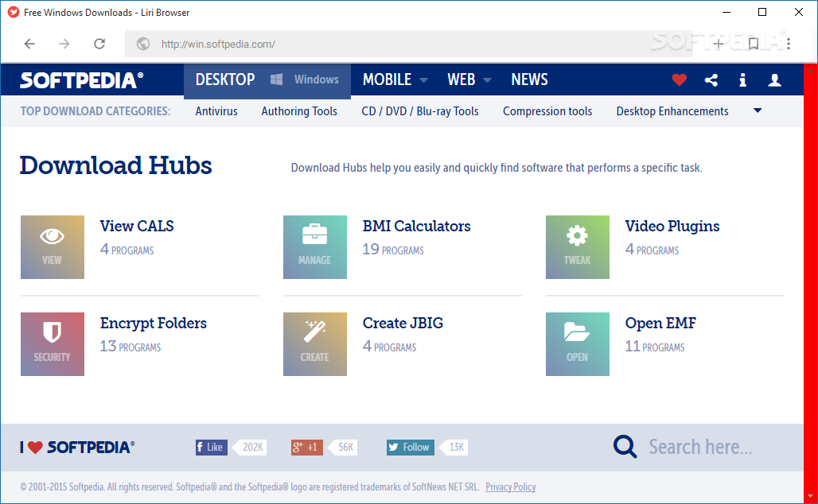
Task: Open the Create JBIG hub link
Action: click(x=403, y=323)
